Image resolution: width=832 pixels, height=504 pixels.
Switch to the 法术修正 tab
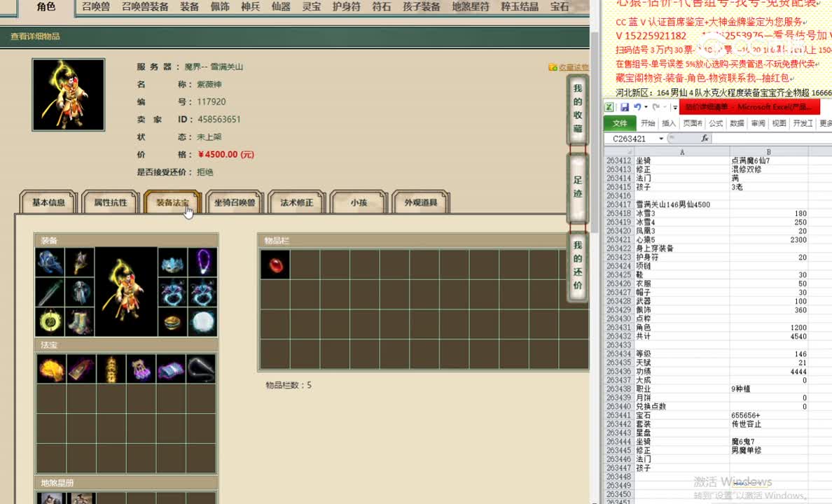click(x=297, y=202)
